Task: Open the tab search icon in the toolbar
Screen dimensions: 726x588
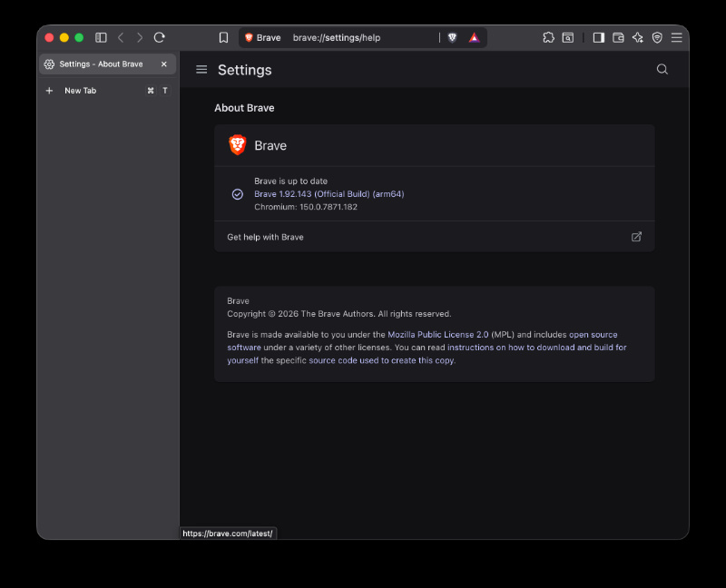Action: pyautogui.click(x=568, y=37)
